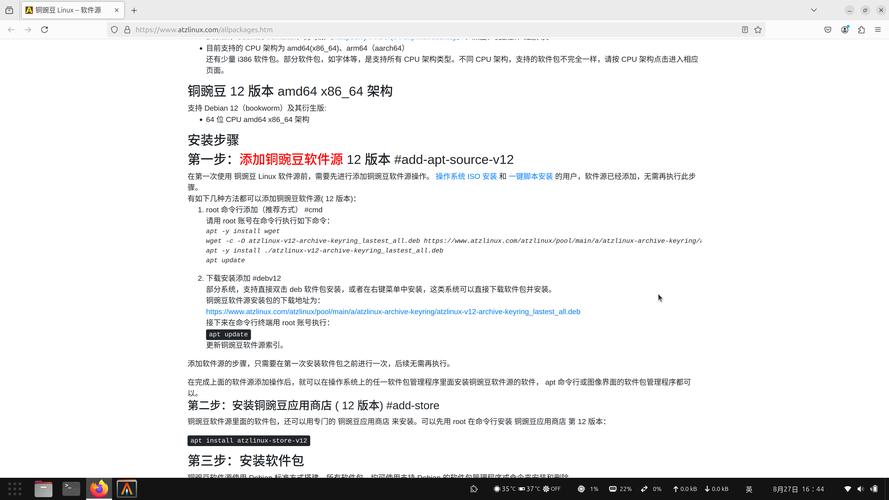The image size is (889, 500).
Task: Open the terminal from taskbar
Action: [71, 489]
